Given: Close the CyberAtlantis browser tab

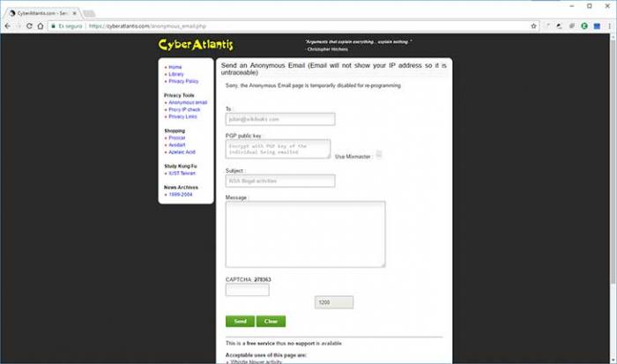Looking at the screenshot, I should point(74,13).
